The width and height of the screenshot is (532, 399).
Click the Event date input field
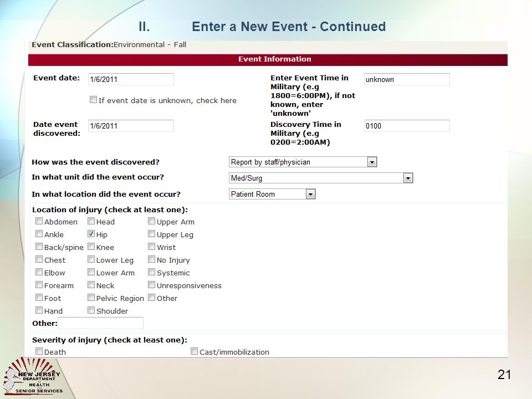coord(131,79)
